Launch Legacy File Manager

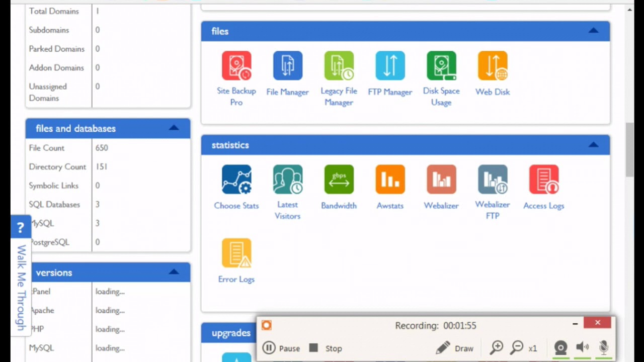(339, 66)
